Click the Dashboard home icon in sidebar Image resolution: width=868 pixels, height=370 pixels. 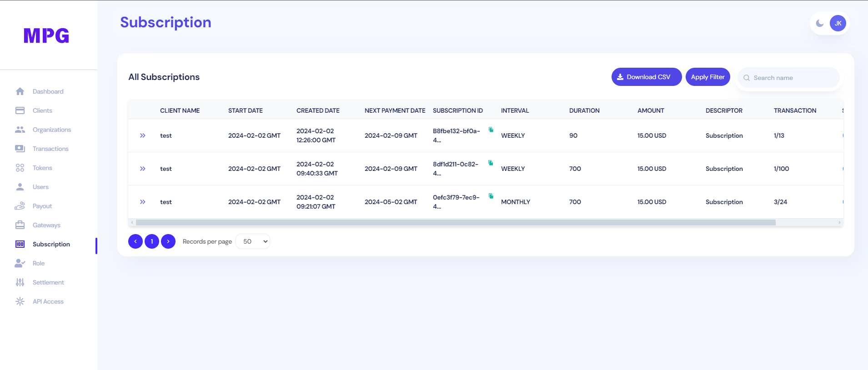click(x=20, y=91)
